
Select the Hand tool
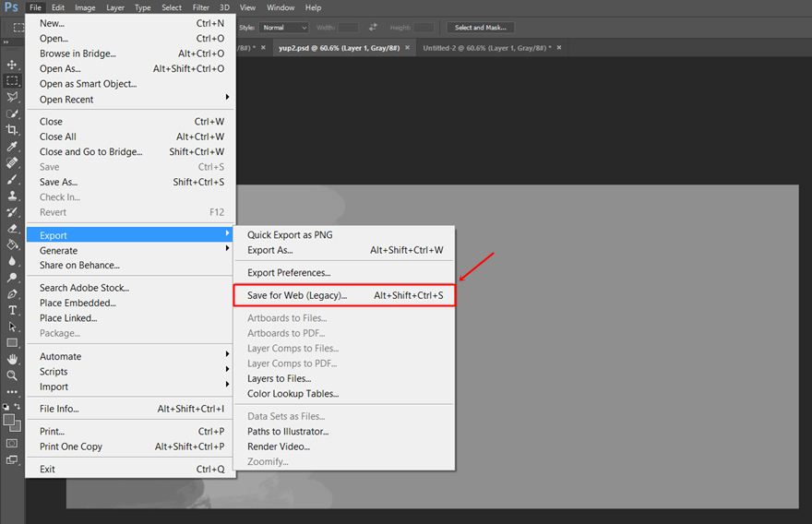click(12, 359)
